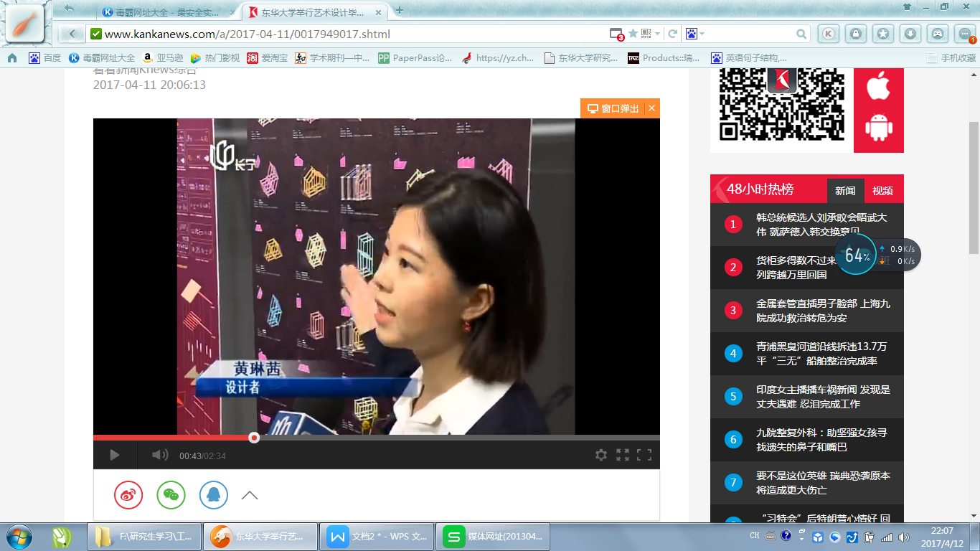Open the home page icon in bookmarks bar
The width and height of the screenshot is (980, 551).
click(12, 58)
